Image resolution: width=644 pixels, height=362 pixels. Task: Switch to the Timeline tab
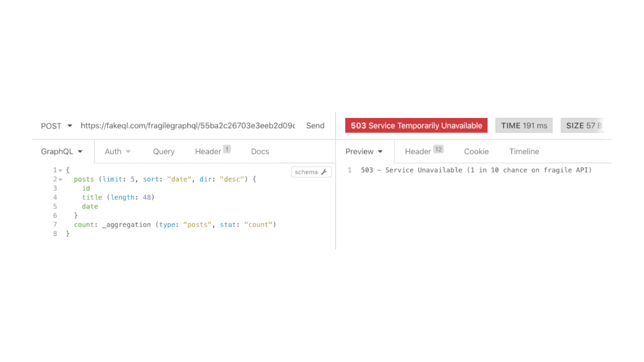(x=524, y=151)
